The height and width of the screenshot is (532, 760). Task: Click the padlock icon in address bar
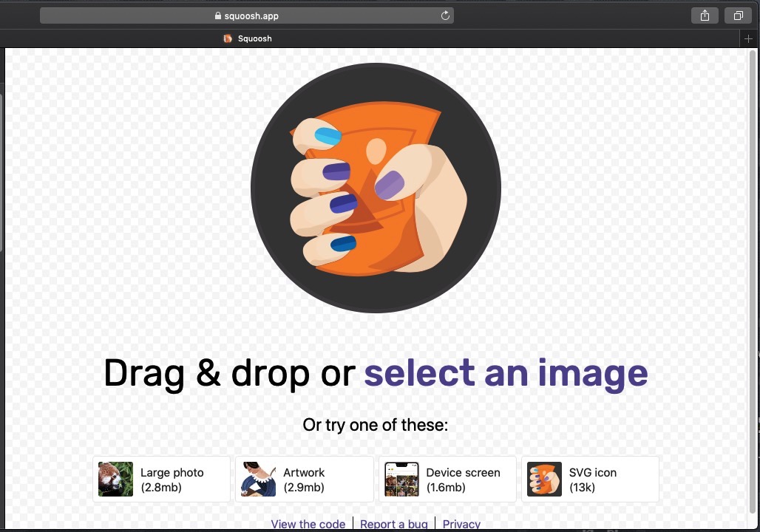tap(218, 16)
